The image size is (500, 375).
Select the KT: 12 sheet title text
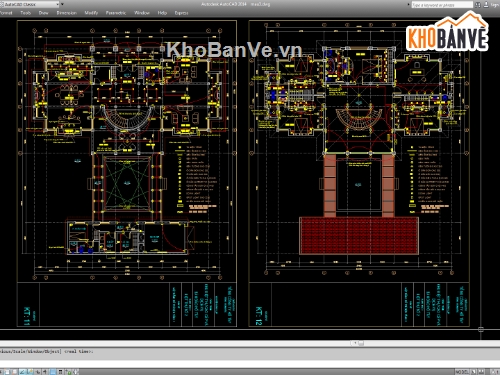point(259,316)
